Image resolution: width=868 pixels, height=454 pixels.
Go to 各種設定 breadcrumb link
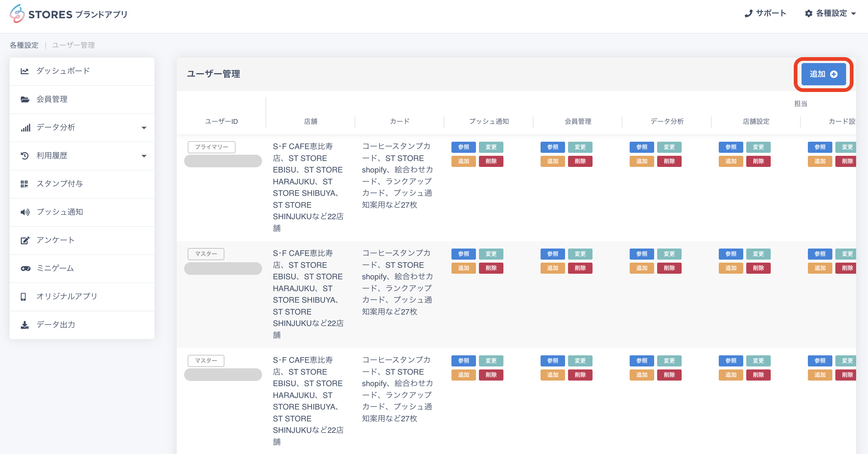click(24, 45)
